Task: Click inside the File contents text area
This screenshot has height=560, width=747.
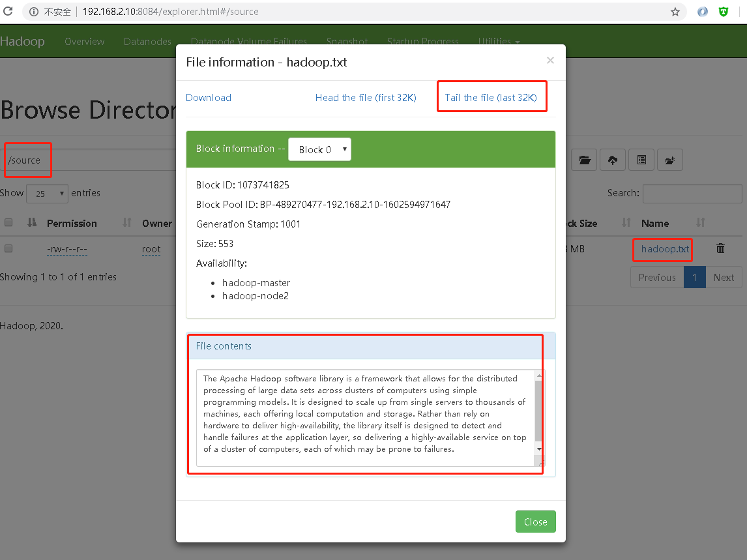Action: tap(366, 417)
